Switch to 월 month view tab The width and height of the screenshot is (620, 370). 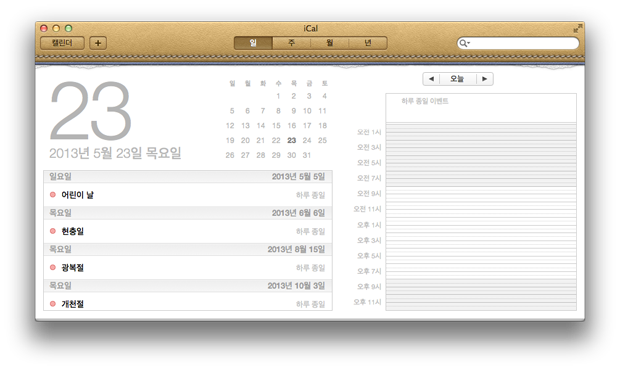click(330, 43)
